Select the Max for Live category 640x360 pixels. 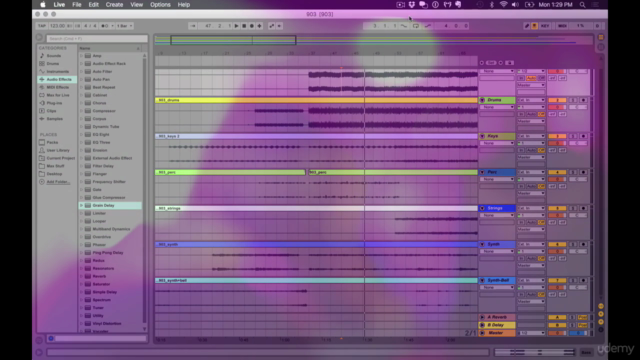[58, 95]
